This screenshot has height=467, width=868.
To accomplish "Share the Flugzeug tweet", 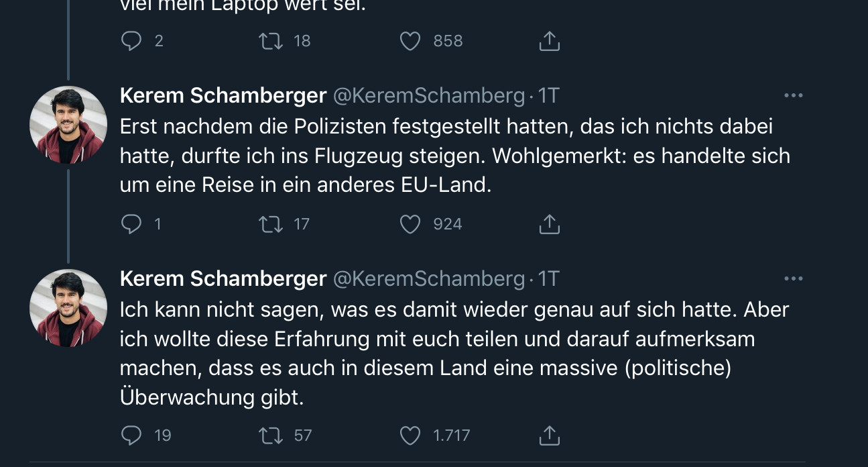I will pyautogui.click(x=549, y=224).
